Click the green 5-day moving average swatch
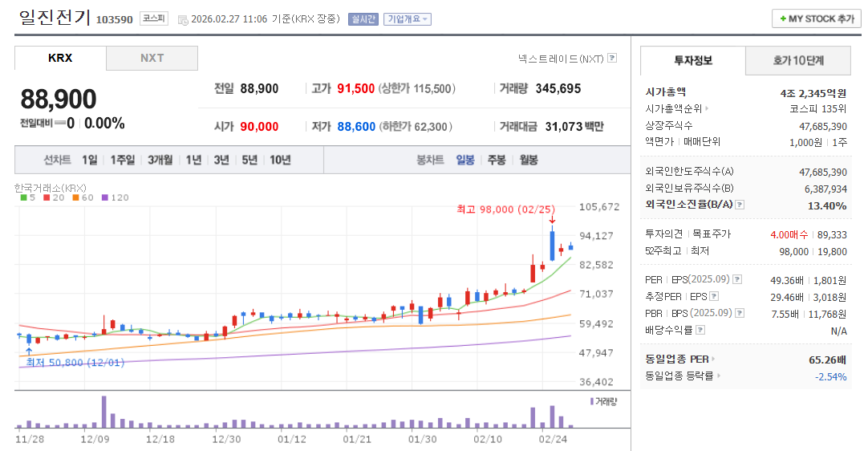 pyautogui.click(x=24, y=197)
